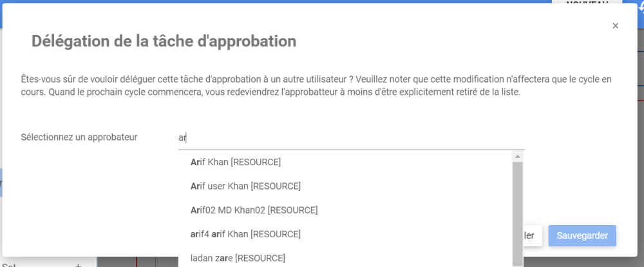Choose Arif user Khan [RESOURCE] option
644x267 pixels.
pyautogui.click(x=245, y=186)
